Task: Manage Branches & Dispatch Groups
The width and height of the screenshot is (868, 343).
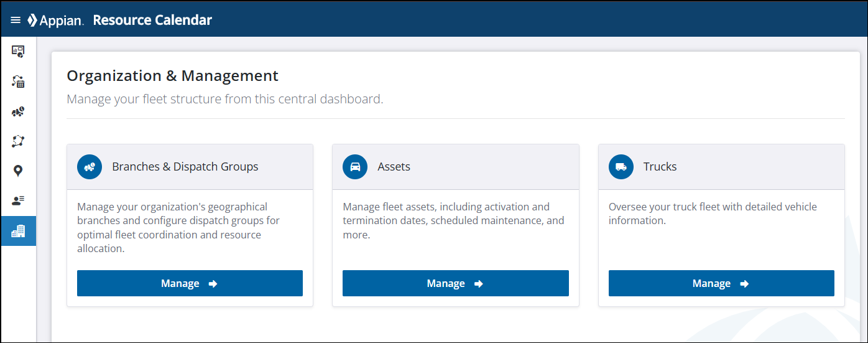Action: point(190,283)
